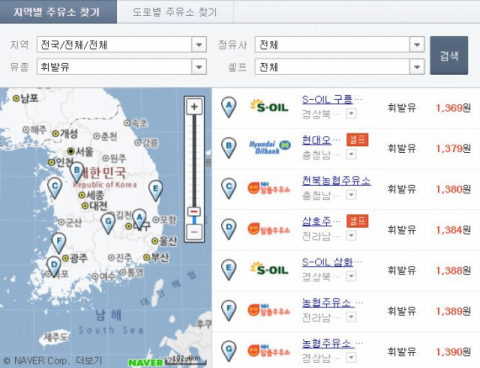Open the 정유사 dropdown

(340, 44)
